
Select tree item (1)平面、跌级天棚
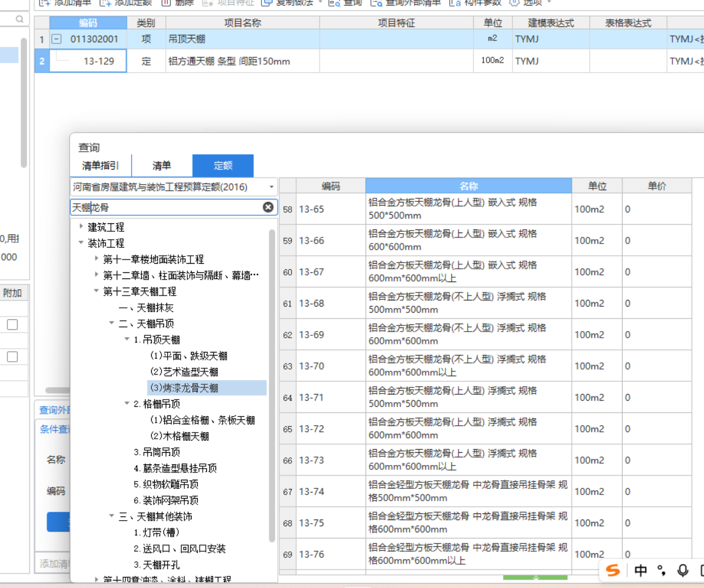tap(189, 355)
